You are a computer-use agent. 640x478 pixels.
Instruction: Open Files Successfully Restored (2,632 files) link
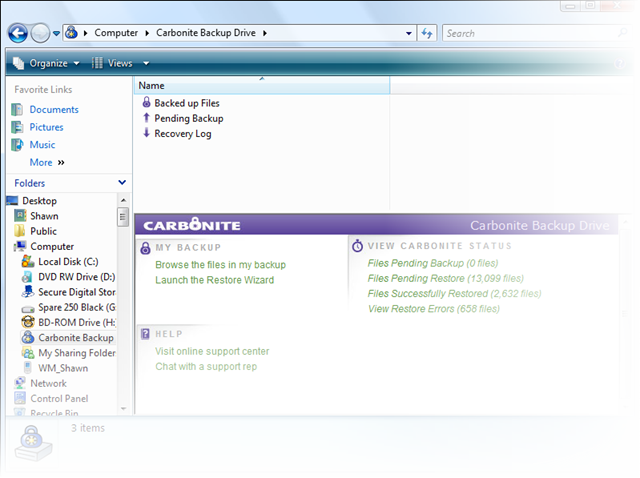click(454, 294)
